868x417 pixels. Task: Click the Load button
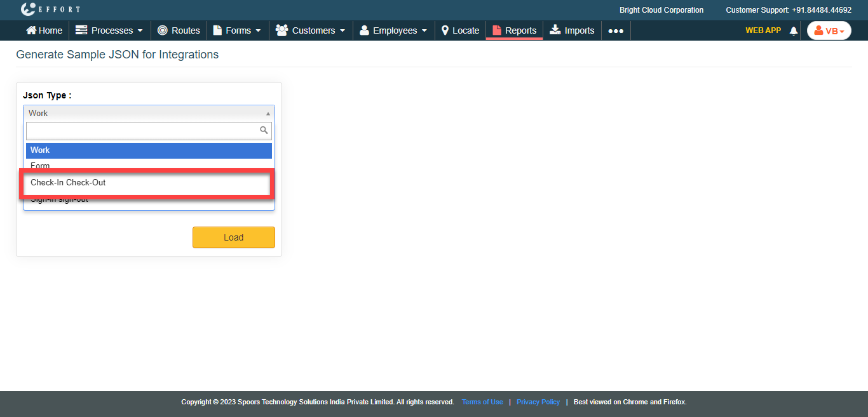(233, 237)
